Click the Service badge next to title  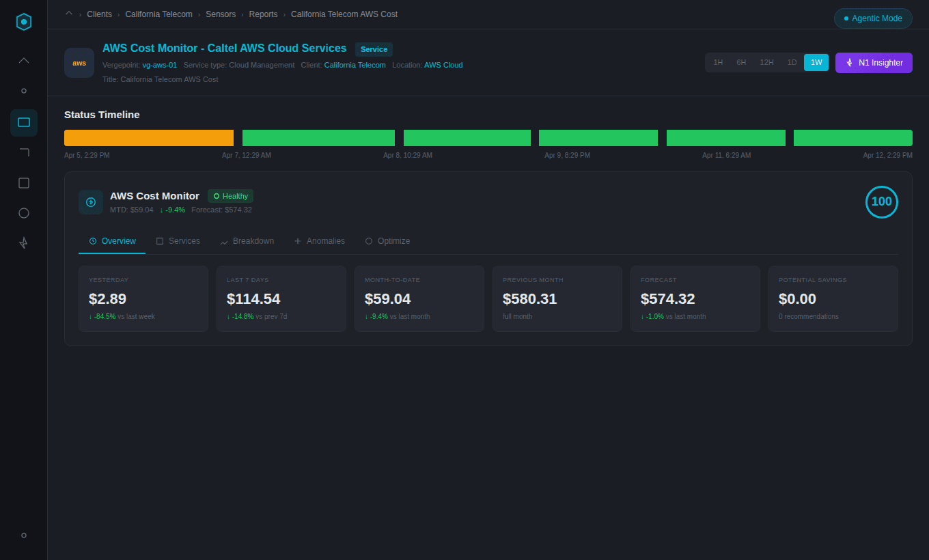pos(374,49)
